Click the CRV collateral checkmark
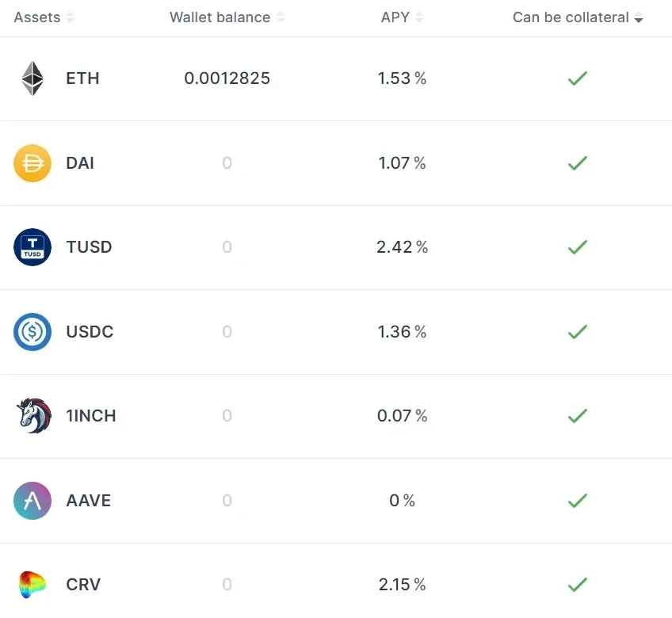 tap(577, 585)
